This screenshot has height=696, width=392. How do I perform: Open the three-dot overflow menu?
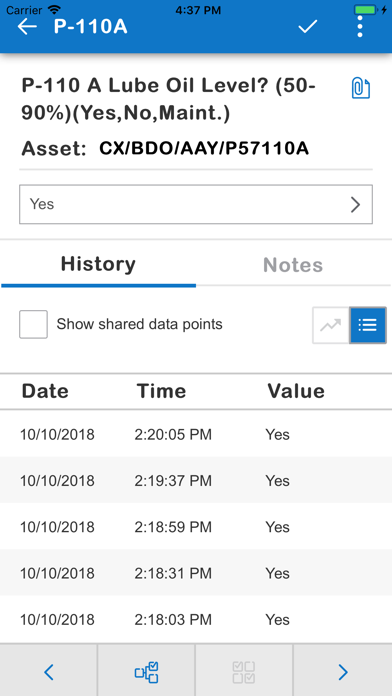(360, 27)
